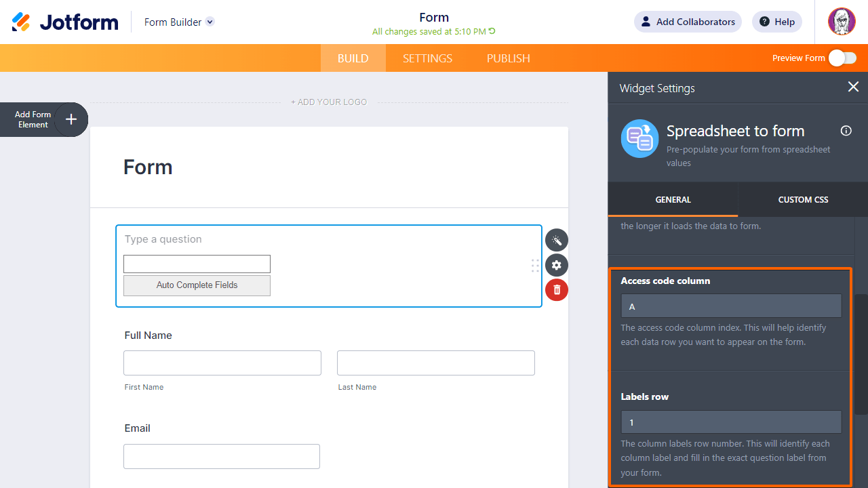Screen dimensions: 868x488
Task: Click the Email input field
Action: 222,456
